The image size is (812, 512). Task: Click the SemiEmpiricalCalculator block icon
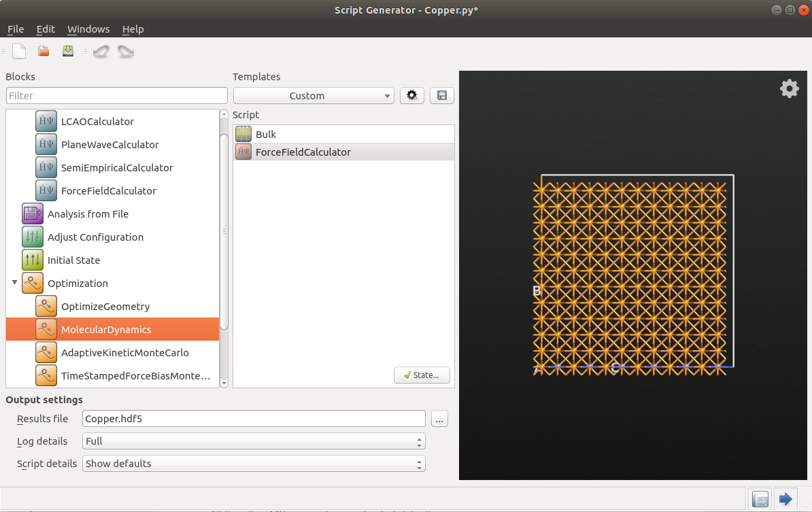pyautogui.click(x=46, y=168)
